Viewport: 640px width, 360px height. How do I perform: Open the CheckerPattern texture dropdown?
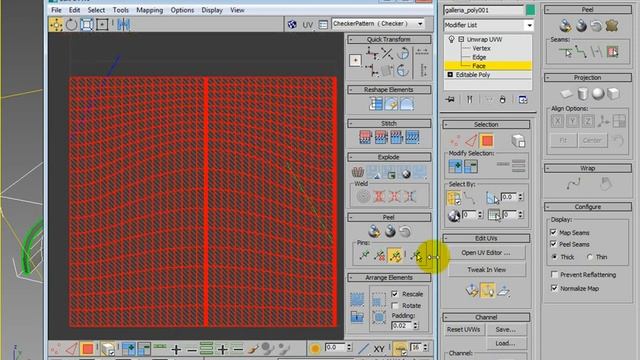click(x=420, y=24)
